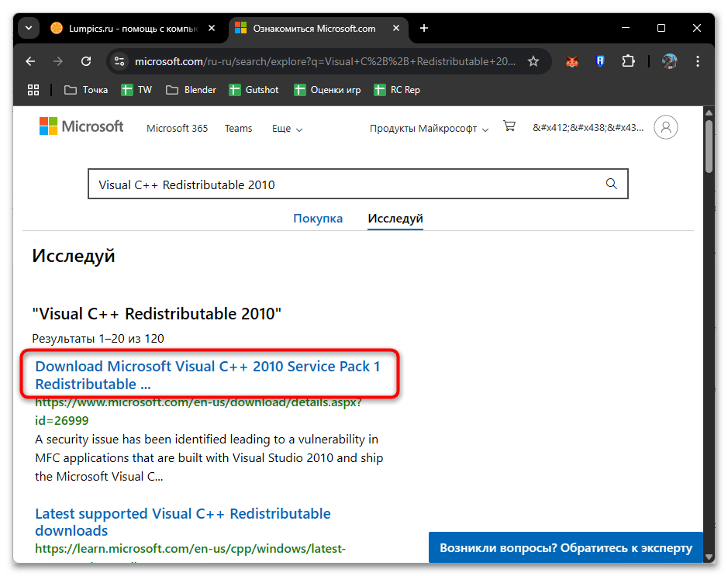The width and height of the screenshot is (728, 576).
Task: Switch to the Покупка tab
Action: click(318, 218)
